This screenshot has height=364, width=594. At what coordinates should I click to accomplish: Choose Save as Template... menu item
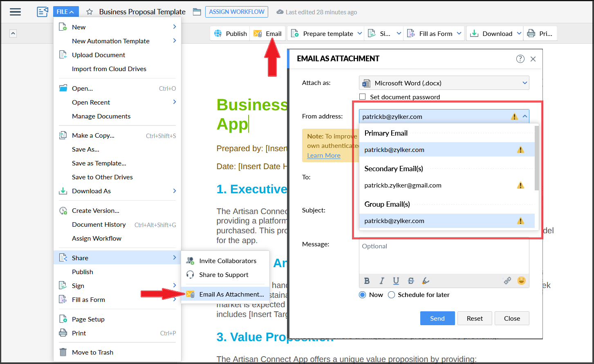click(117, 163)
